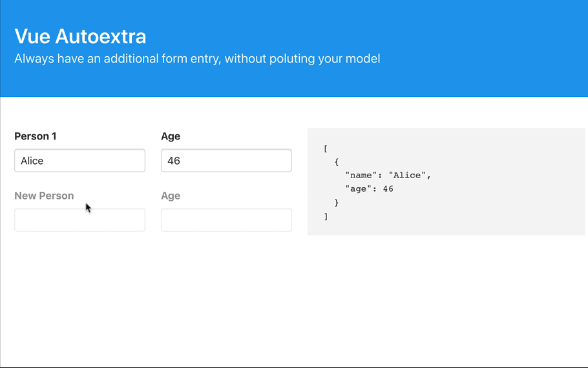This screenshot has width=588, height=368.
Task: Click the opening square bracket in JSON
Action: 326,148
